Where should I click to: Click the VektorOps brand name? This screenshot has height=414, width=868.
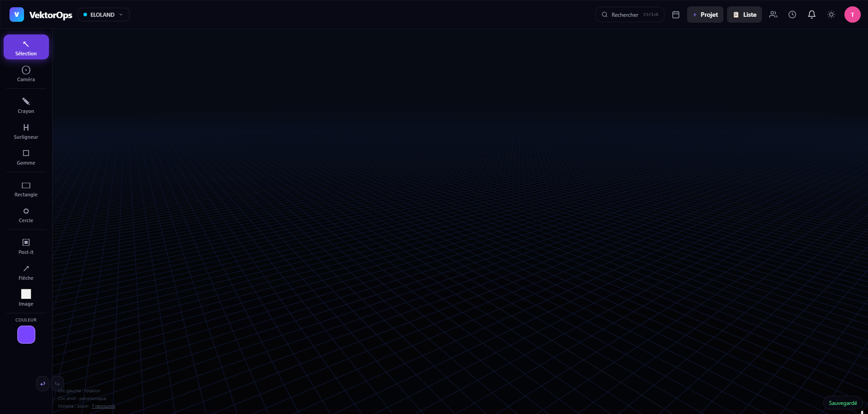click(x=51, y=15)
